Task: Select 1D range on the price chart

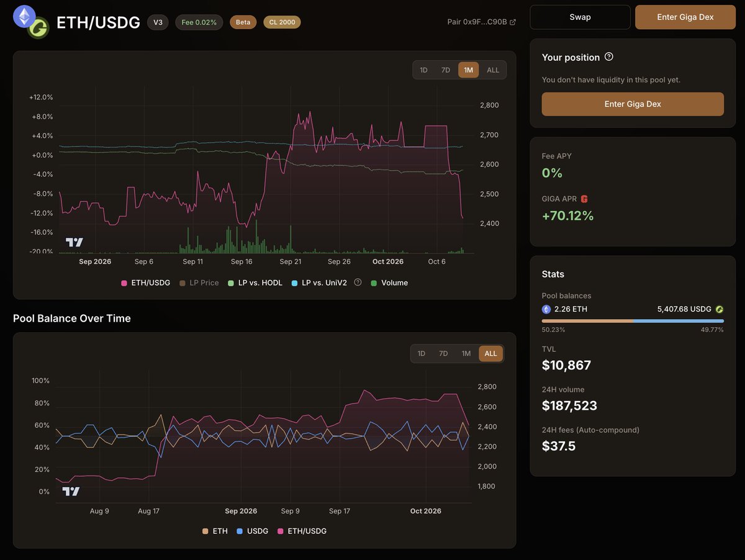Action: [x=423, y=70]
